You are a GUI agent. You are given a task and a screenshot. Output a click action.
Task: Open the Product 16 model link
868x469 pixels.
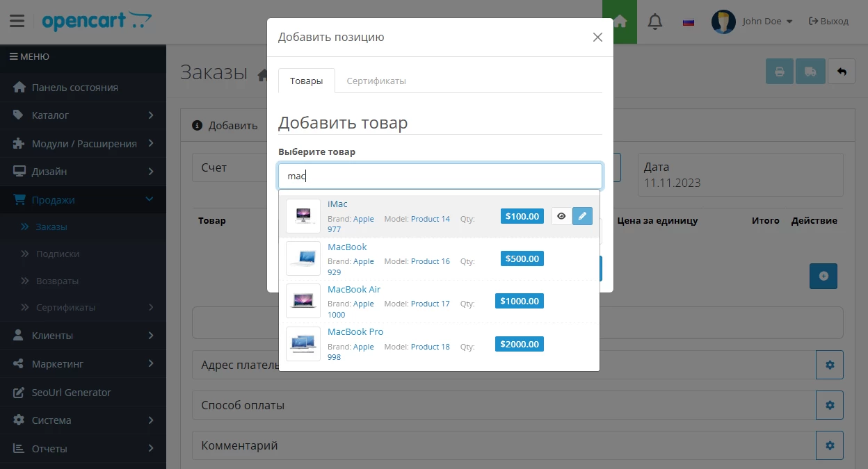(x=431, y=261)
